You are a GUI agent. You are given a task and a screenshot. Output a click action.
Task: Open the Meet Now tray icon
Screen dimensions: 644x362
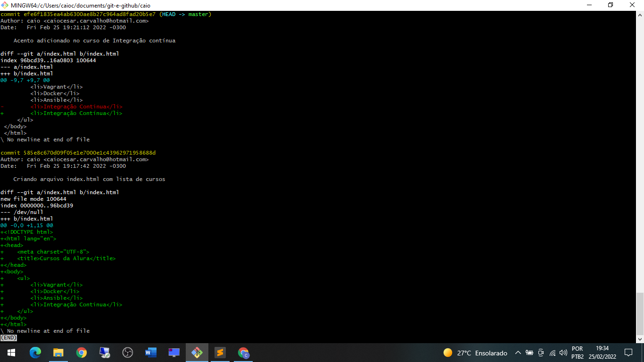[x=541, y=353]
